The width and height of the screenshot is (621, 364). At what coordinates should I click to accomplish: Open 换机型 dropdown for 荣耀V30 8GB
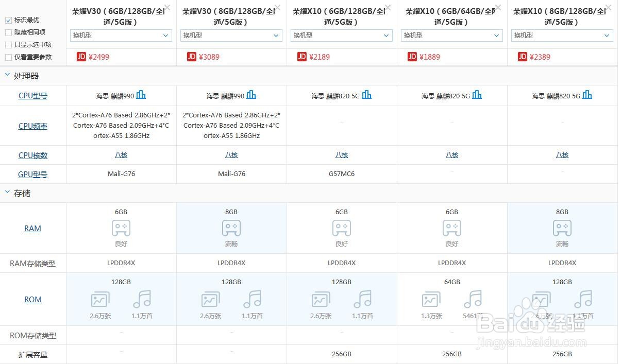[231, 35]
